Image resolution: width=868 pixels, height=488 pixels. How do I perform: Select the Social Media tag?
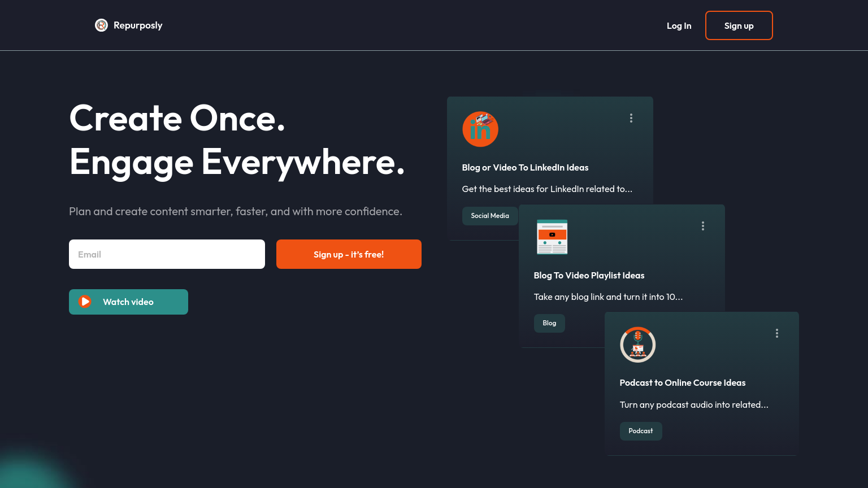click(489, 216)
